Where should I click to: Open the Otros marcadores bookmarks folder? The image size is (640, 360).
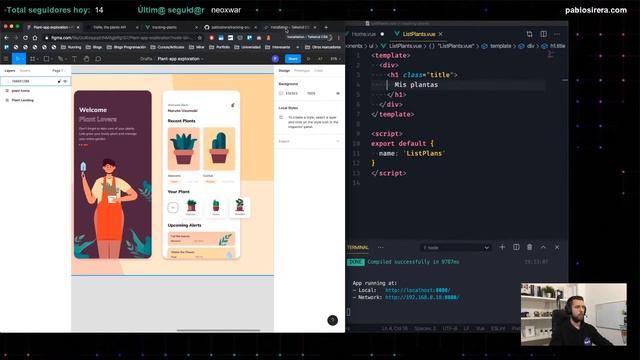[323, 47]
